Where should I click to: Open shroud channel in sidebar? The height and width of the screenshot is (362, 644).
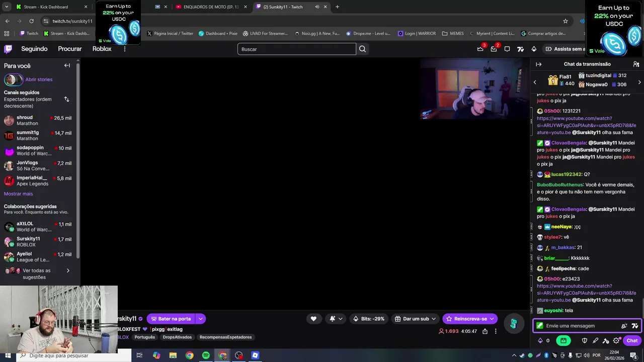click(x=38, y=121)
